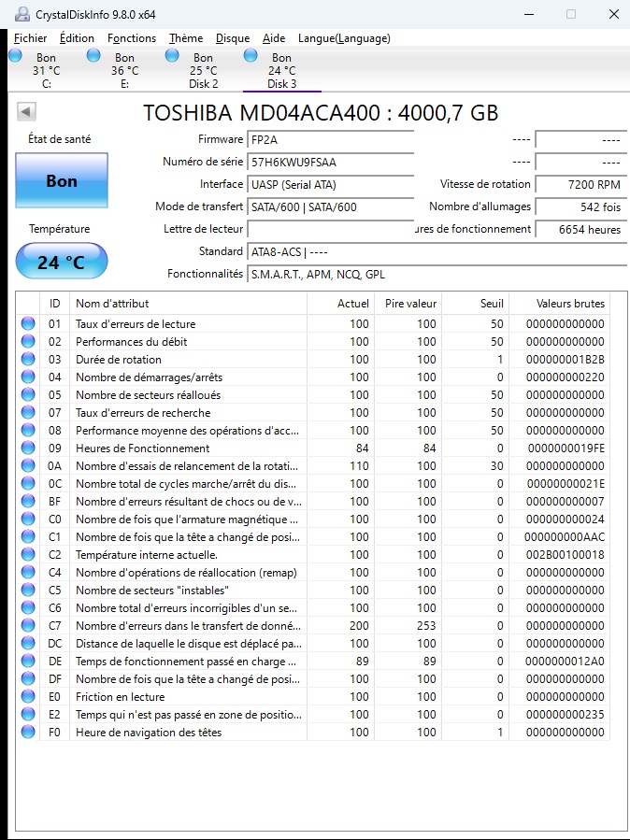Select the C: drive tab

tap(46, 70)
